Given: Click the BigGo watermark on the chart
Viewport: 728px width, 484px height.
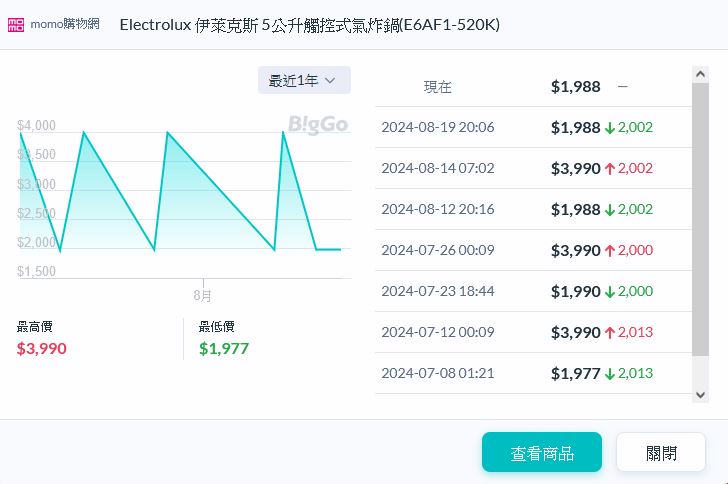Looking at the screenshot, I should pos(318,124).
